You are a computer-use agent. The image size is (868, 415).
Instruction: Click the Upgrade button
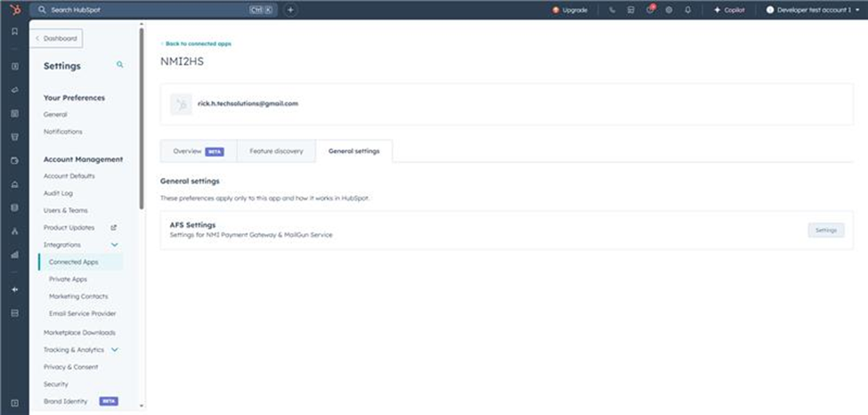[570, 10]
